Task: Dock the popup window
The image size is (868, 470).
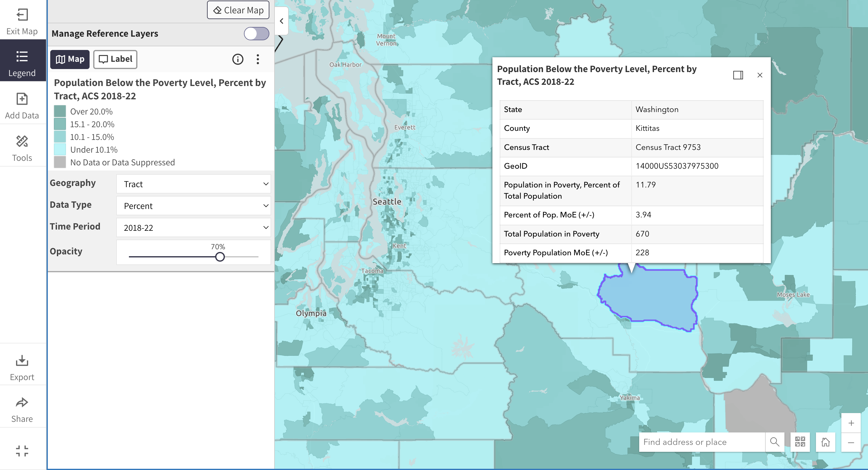Action: point(738,75)
